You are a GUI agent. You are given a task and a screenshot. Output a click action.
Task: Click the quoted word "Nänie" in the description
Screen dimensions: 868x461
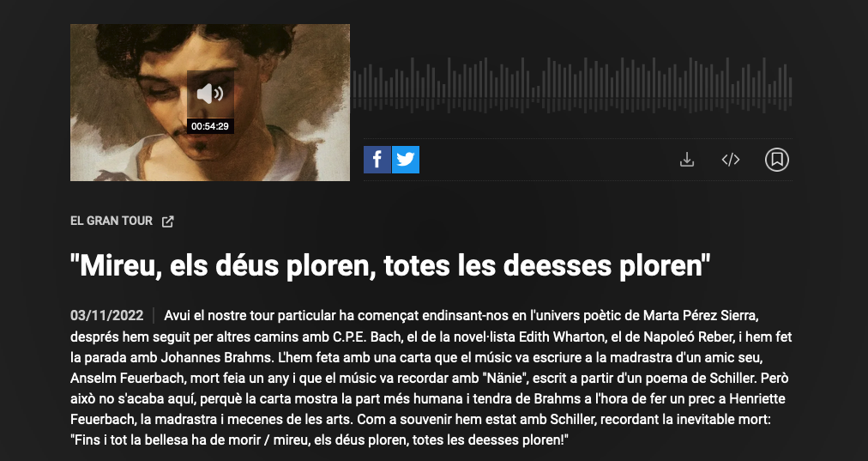[501, 379]
